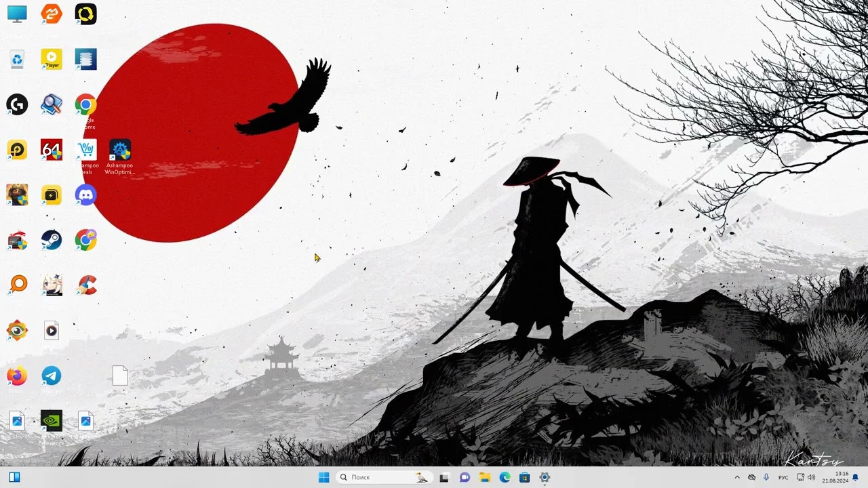The width and height of the screenshot is (868, 488).
Task: Select the magnifying glass over book shortcut
Action: [x=52, y=104]
